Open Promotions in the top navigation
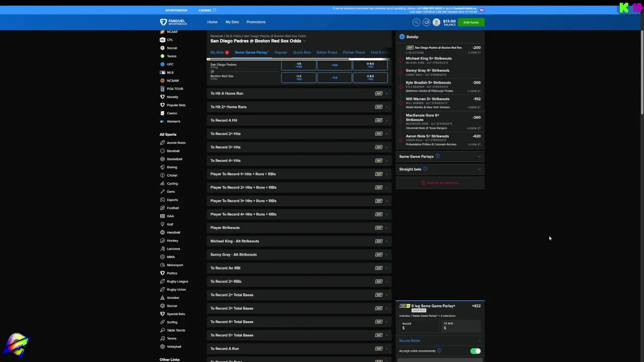Screen dimensions: 644x362 coord(256,22)
